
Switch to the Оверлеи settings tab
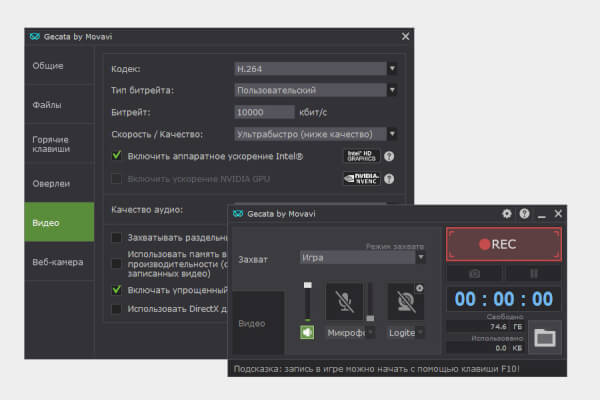pos(59,183)
